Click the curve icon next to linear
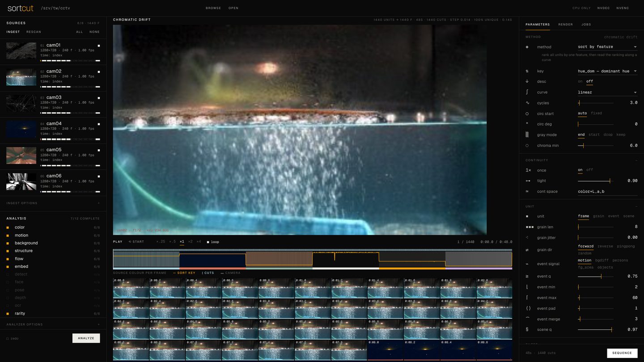 tap(527, 92)
